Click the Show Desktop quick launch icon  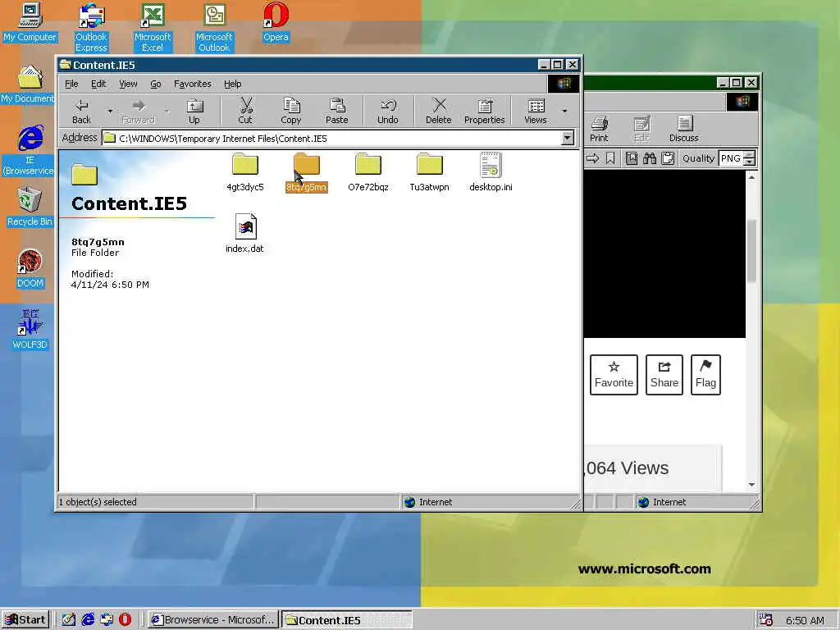(69, 620)
